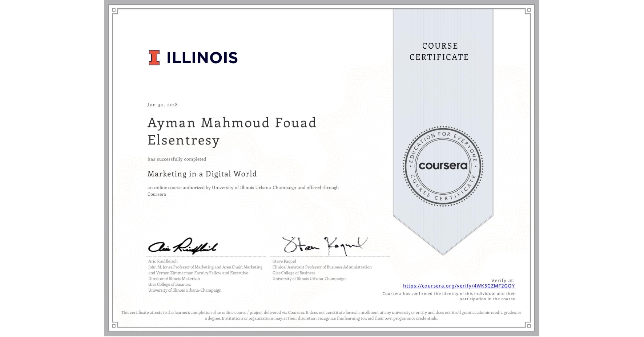Click Gies College of Business under Aric Rindfleisch
644x337 pixels.
tap(169, 284)
